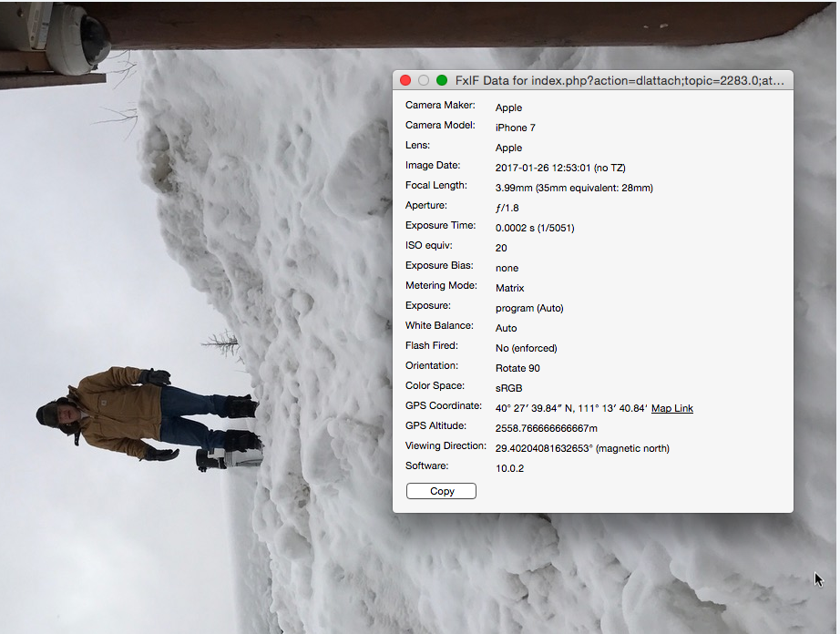Viewport: 840px width, 634px height.
Task: Click the GPS Coordinate label
Action: 444,405
